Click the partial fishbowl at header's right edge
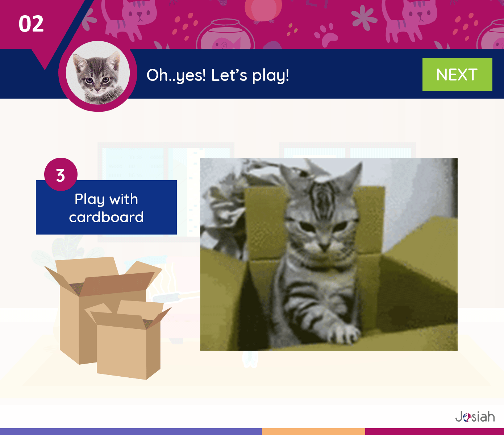 (491, 34)
